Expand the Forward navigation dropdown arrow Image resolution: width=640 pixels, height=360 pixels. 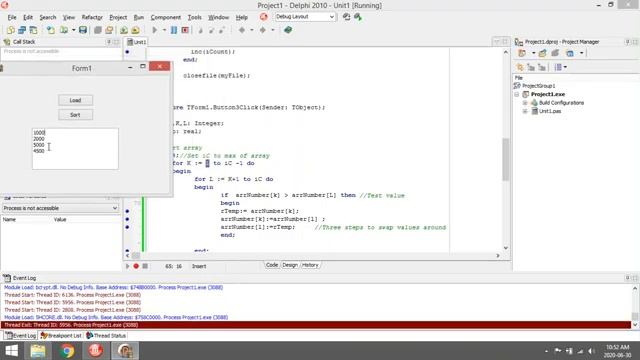click(x=273, y=30)
